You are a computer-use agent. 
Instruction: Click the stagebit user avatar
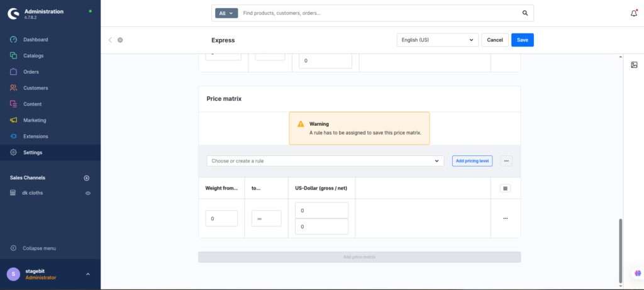coord(13,274)
